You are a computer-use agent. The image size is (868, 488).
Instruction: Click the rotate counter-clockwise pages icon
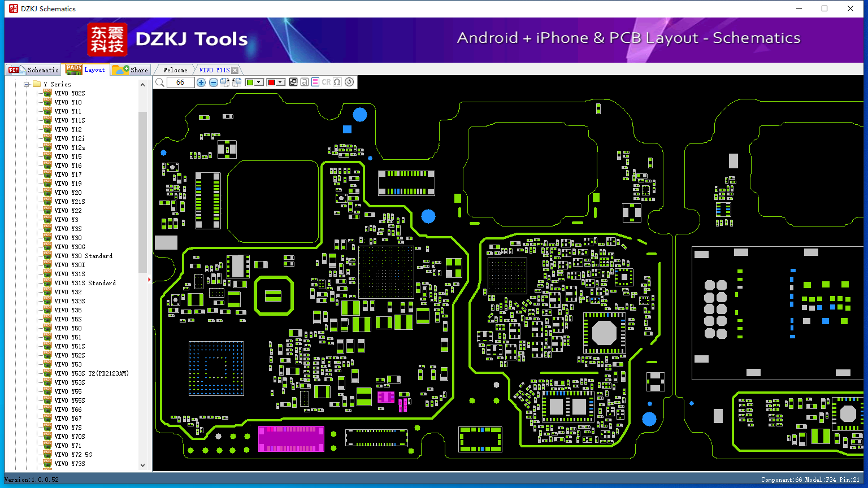click(x=237, y=82)
